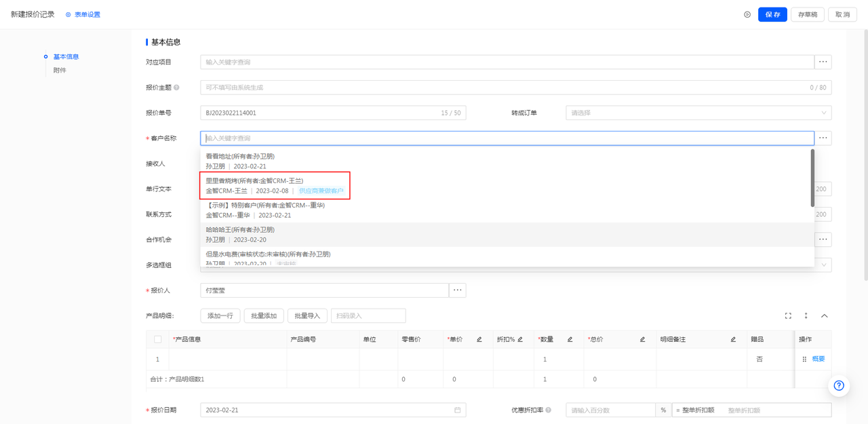This screenshot has width=868, height=424.
Task: Save as draft with 存草稿
Action: (x=808, y=14)
